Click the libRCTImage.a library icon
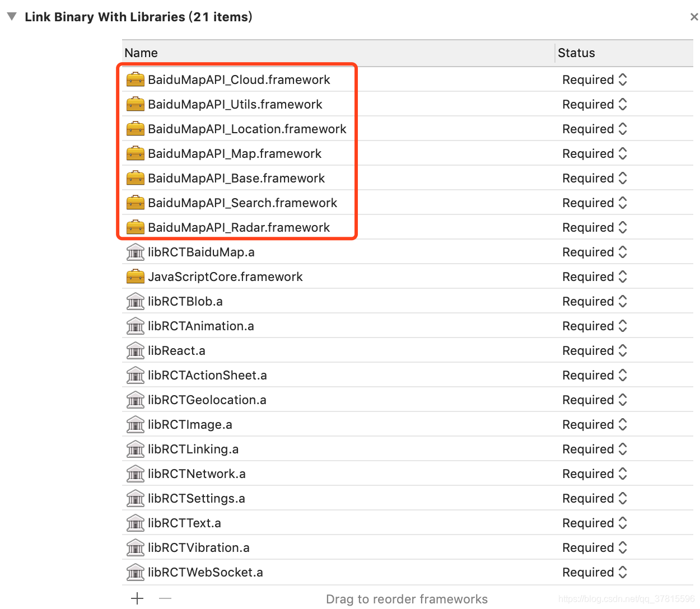Viewport: 700px width, 609px height. tap(136, 424)
